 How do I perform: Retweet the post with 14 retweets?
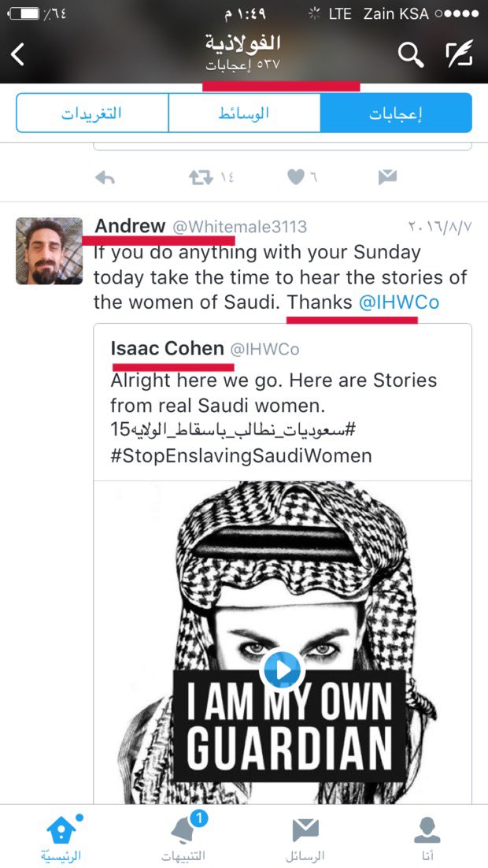pyautogui.click(x=201, y=177)
